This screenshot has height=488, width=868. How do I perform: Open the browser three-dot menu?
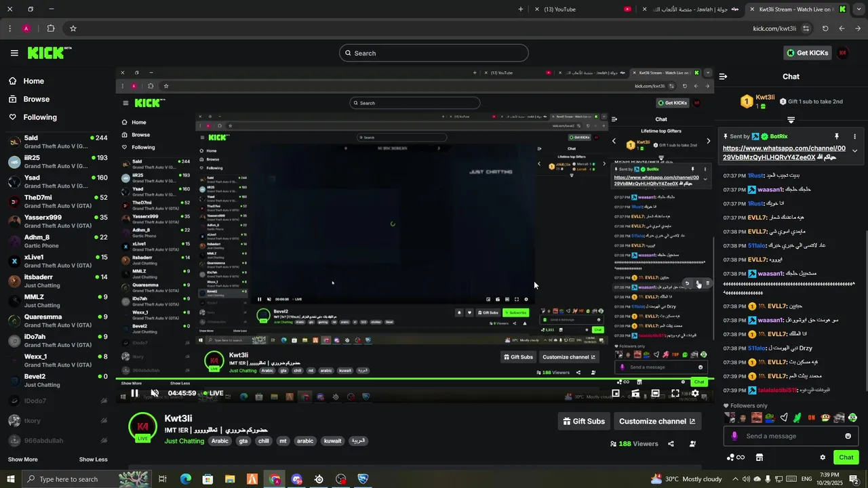9,28
